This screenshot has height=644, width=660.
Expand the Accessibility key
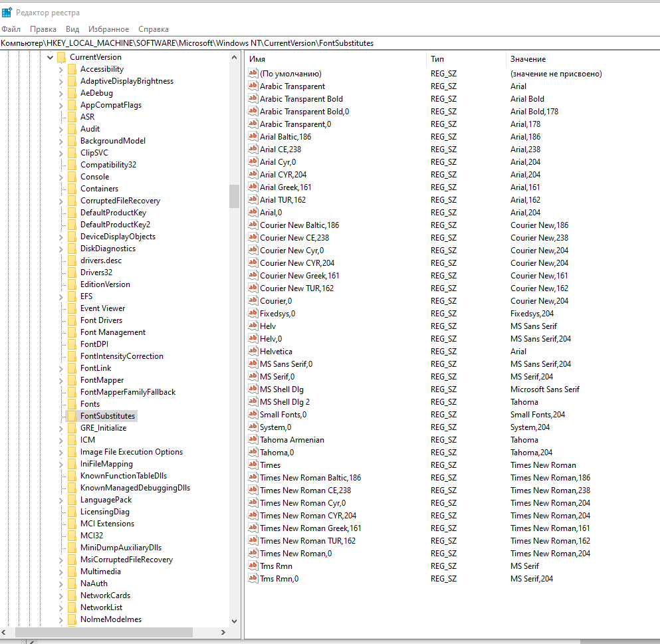click(61, 69)
